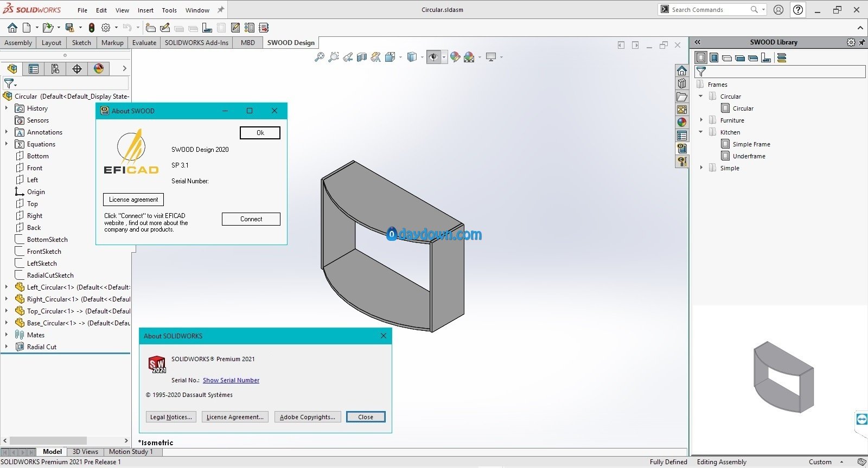Click the feature tree horizontal scrollbar
The image size is (868, 468).
point(48,440)
